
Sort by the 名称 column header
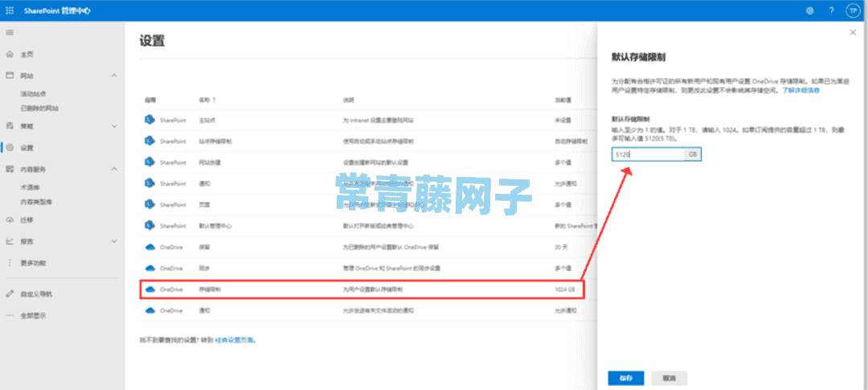point(207,101)
